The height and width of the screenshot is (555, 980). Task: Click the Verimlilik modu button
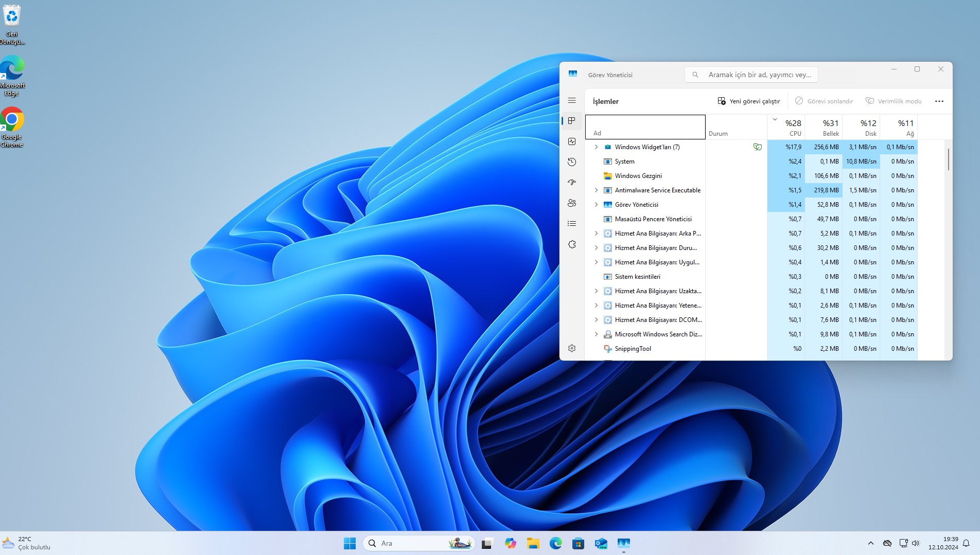coord(894,101)
